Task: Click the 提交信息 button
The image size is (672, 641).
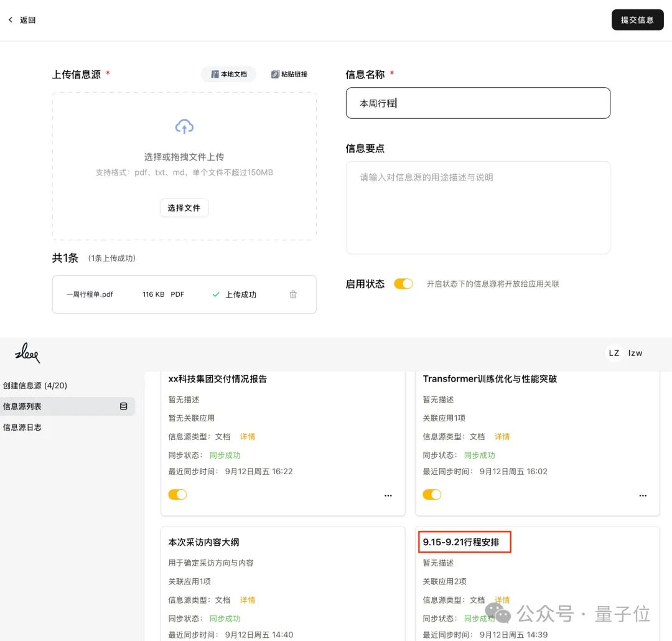Action: point(637,20)
